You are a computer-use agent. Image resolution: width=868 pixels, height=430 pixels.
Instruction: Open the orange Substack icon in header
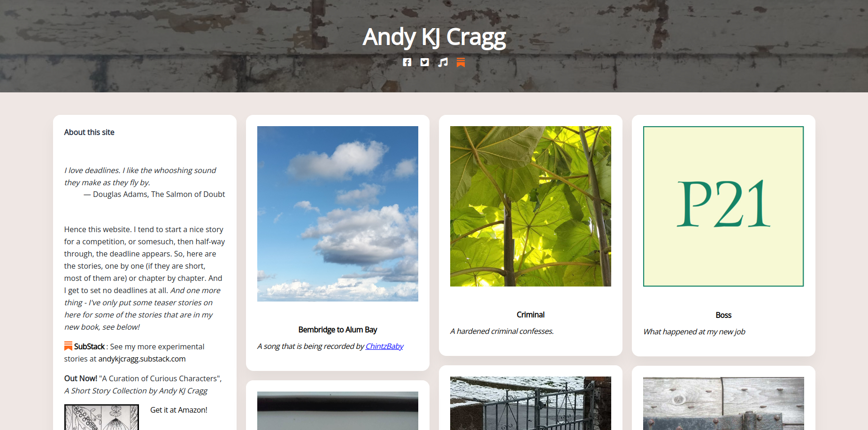[461, 62]
